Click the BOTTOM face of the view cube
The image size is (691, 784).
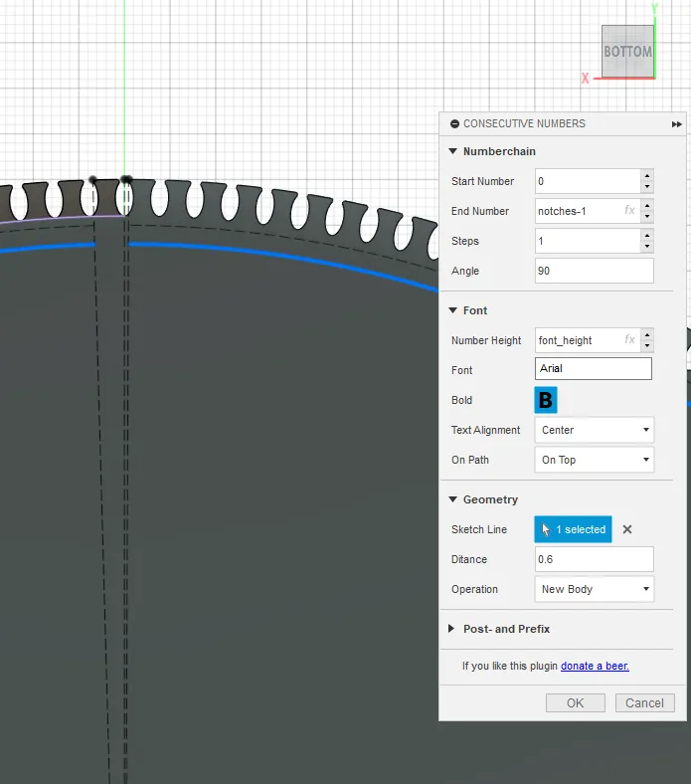pos(627,51)
